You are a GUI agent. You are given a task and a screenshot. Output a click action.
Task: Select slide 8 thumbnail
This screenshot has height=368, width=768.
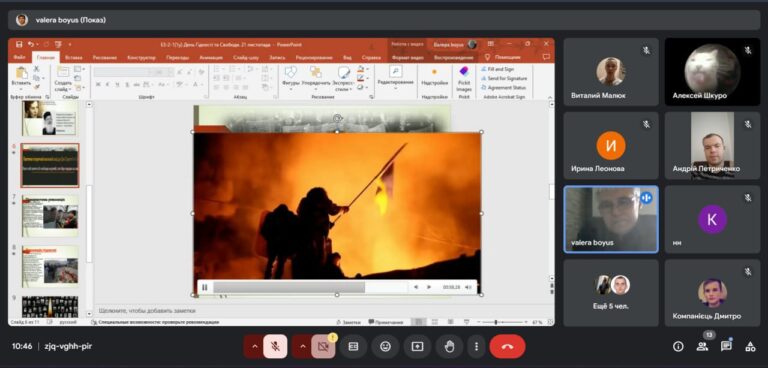click(50, 266)
